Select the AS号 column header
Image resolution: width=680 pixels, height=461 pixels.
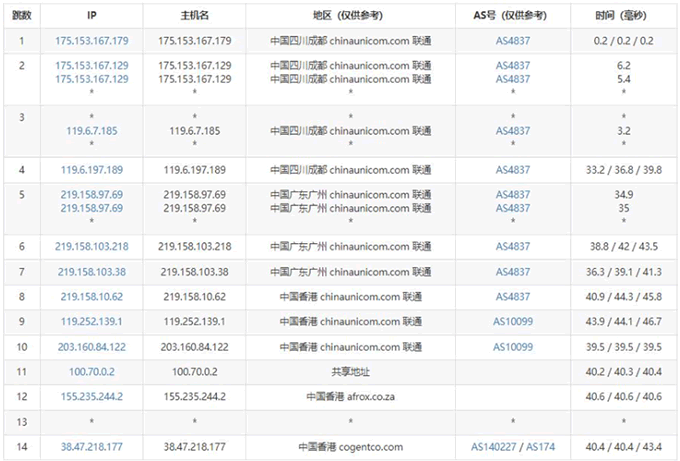click(513, 16)
